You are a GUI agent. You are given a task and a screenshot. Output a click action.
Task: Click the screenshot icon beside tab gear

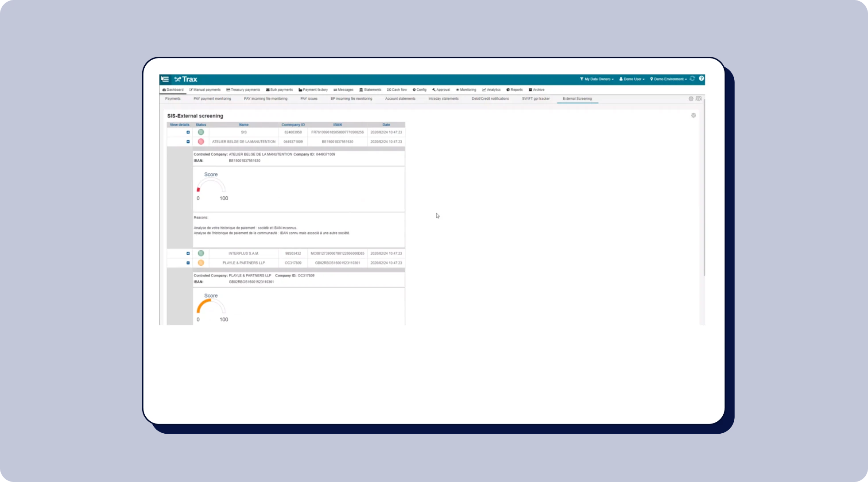pyautogui.click(x=698, y=99)
